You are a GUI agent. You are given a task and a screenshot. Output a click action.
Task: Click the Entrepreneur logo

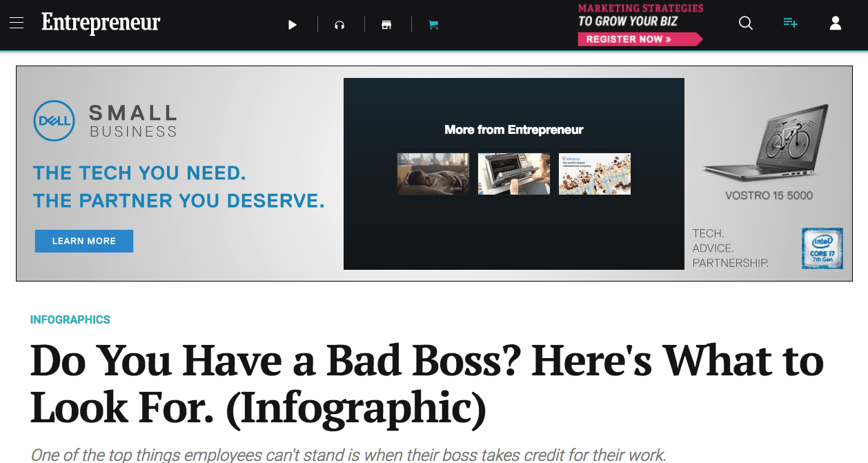[x=101, y=23]
